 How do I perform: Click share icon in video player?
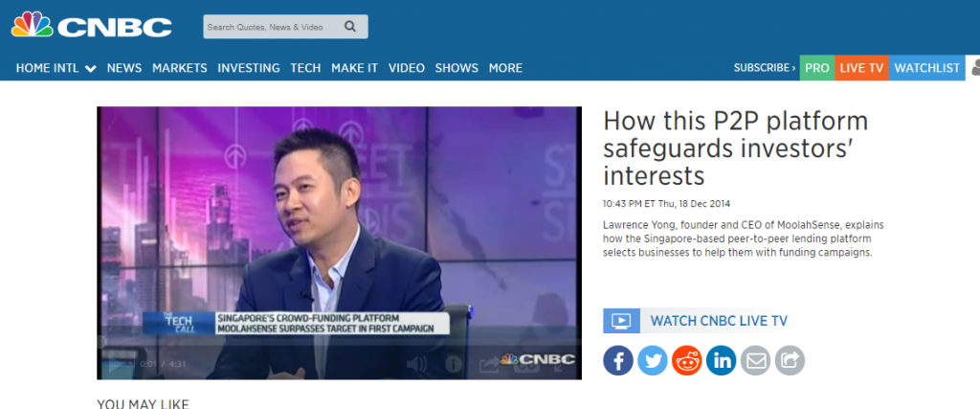click(x=489, y=364)
